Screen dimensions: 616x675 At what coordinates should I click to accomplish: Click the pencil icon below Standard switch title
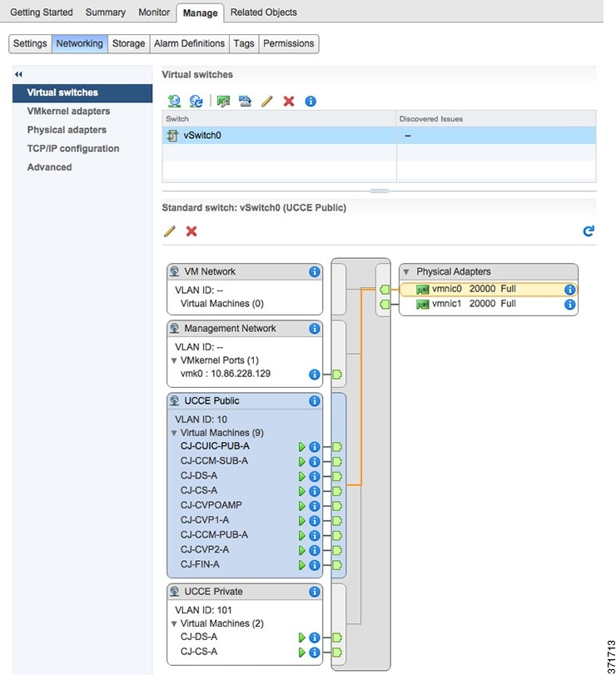coord(170,231)
